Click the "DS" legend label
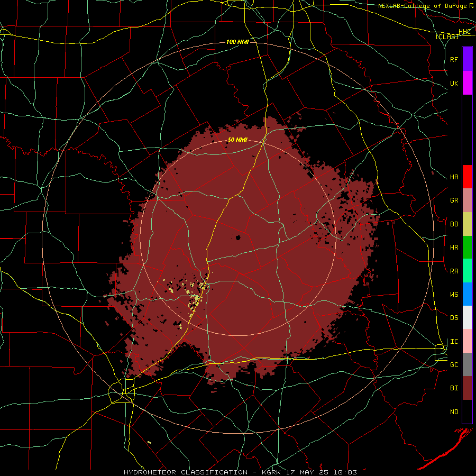476x476 pixels. [454, 318]
